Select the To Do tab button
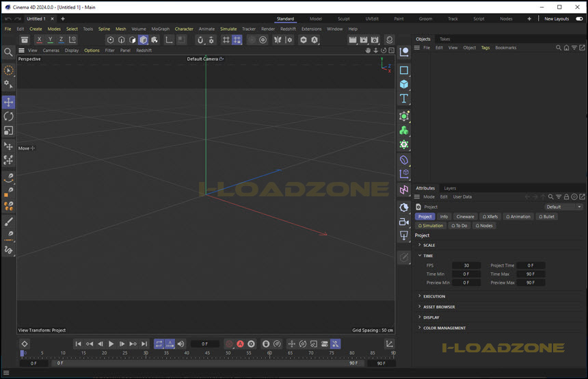This screenshot has height=379, width=588. (459, 226)
